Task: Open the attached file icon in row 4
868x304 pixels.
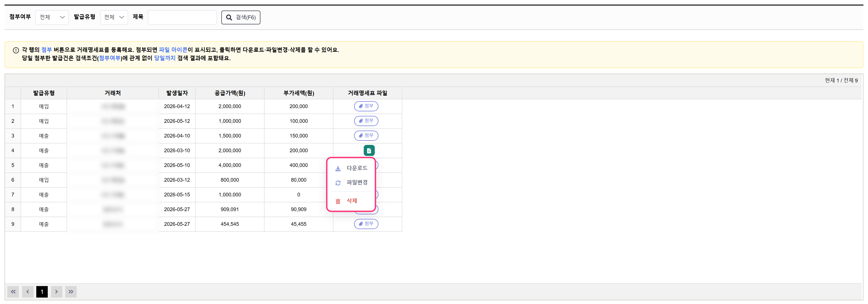Action: click(369, 150)
